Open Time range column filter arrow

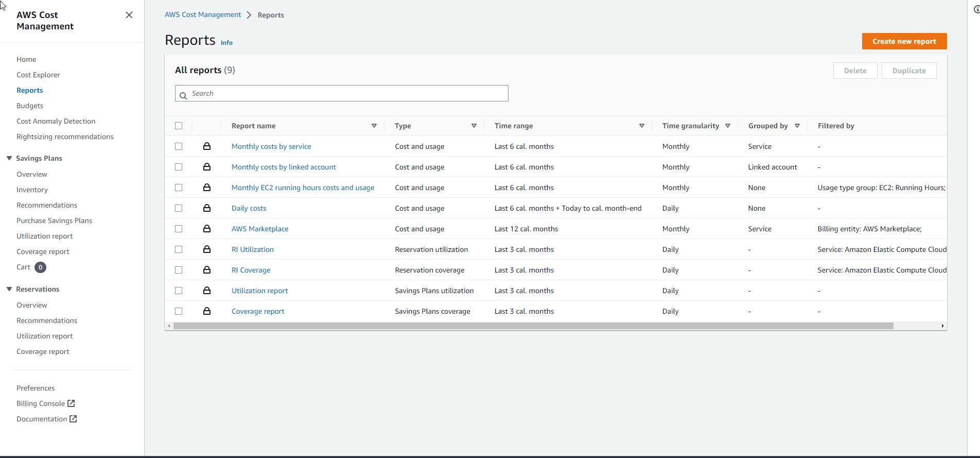coord(642,126)
